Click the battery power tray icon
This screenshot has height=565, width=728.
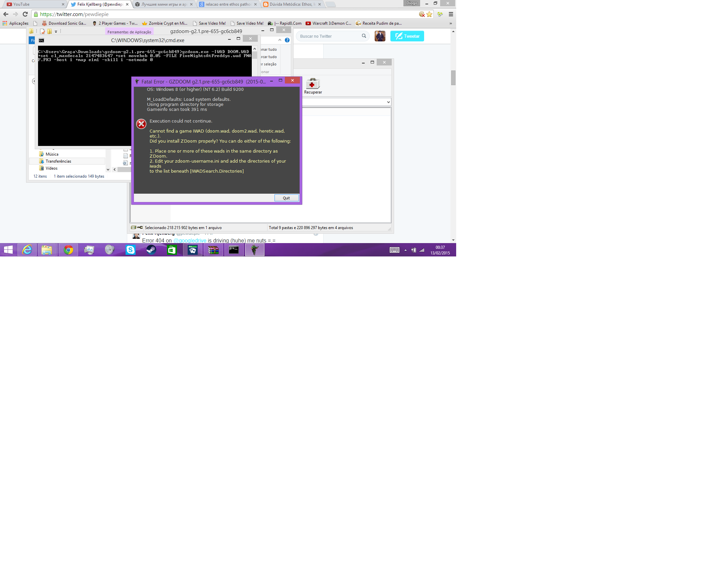[x=414, y=250]
